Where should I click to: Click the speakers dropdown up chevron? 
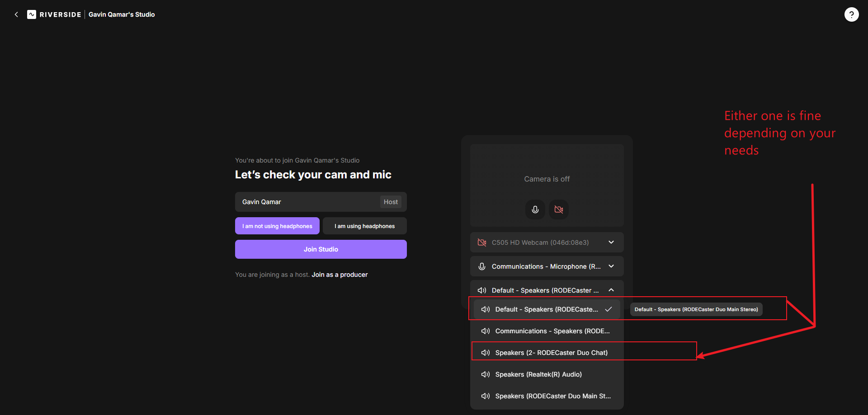coord(611,290)
